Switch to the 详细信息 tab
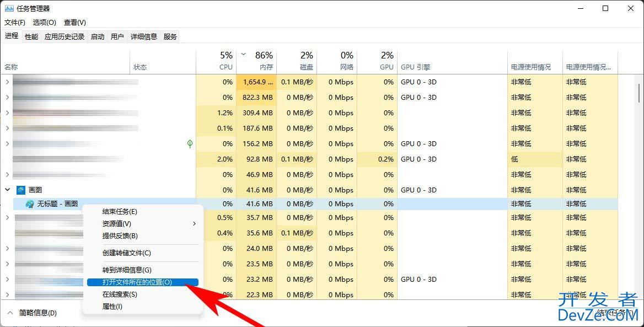Viewport: 644px width, 327px height. pos(144,36)
